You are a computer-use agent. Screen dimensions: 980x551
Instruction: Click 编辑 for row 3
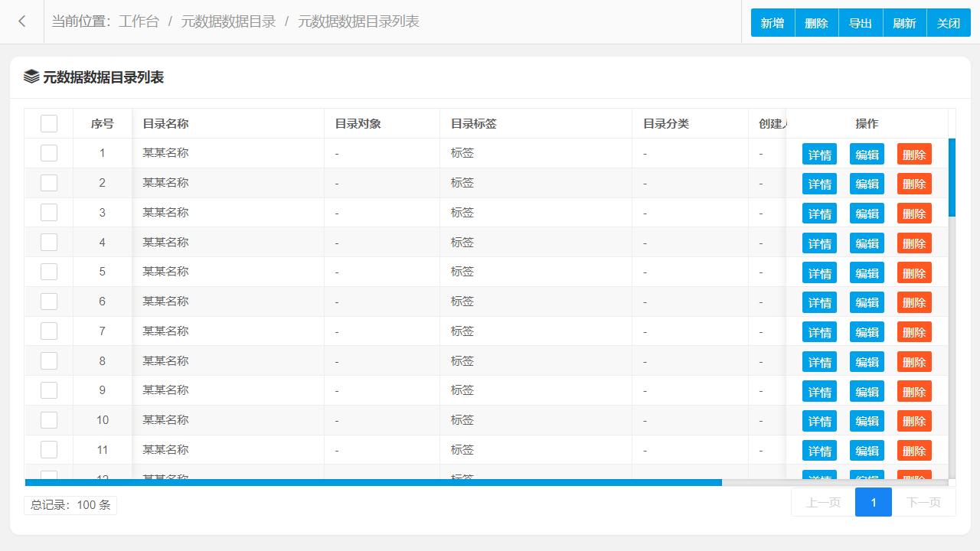click(x=867, y=214)
